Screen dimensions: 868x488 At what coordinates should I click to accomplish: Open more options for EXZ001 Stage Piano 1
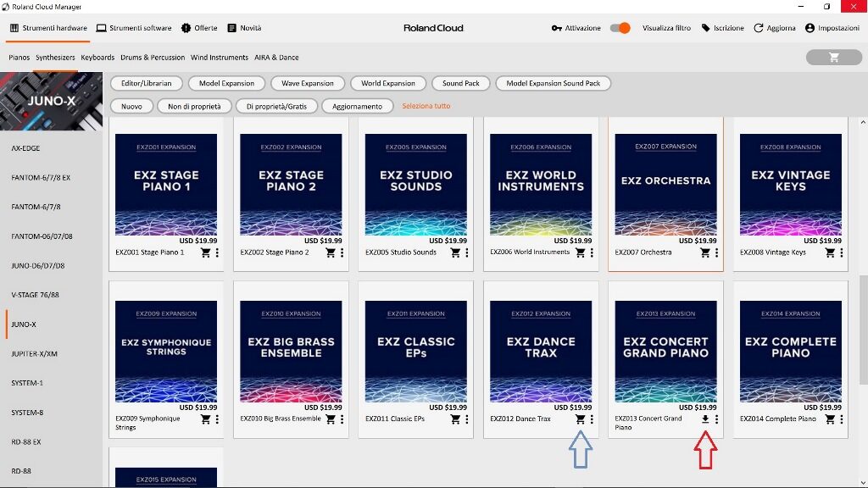[217, 252]
